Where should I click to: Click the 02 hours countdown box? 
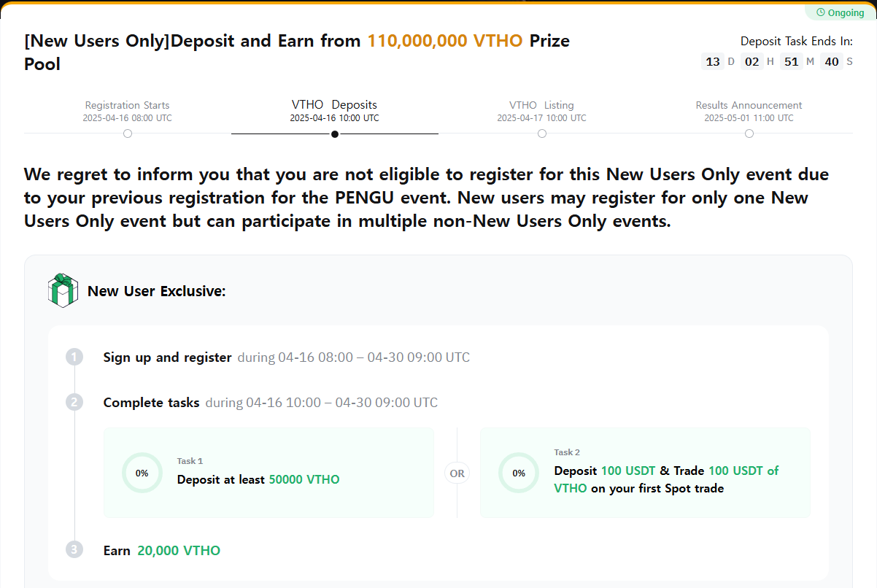pos(752,61)
